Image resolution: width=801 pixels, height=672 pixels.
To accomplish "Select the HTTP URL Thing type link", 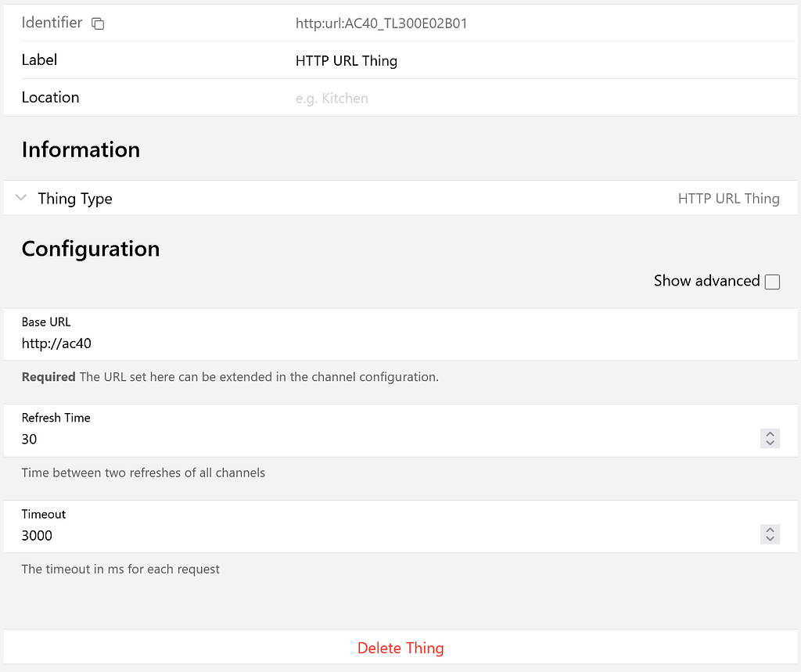I will coord(728,198).
